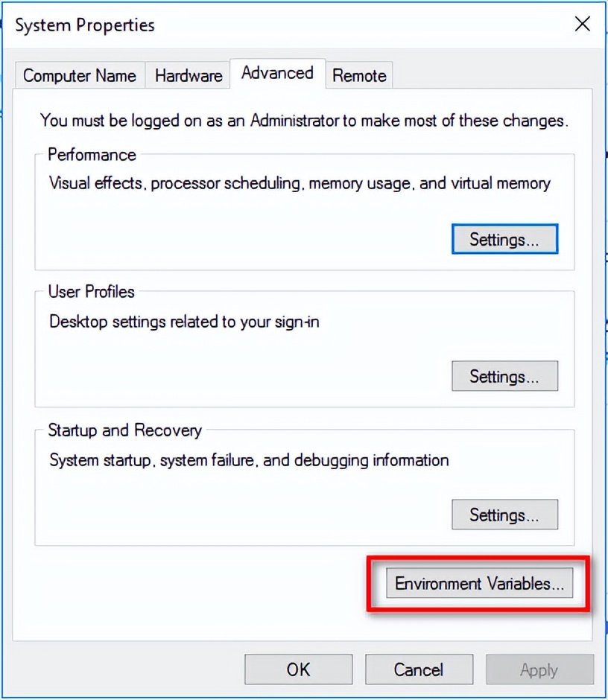Screen dimensions: 608x700
Task: Open Startup and Recovery Settings
Action: click(x=504, y=515)
